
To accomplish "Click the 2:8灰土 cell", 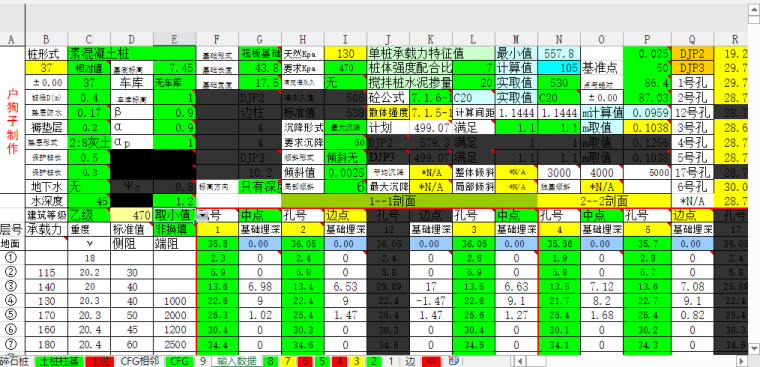I will point(89,143).
